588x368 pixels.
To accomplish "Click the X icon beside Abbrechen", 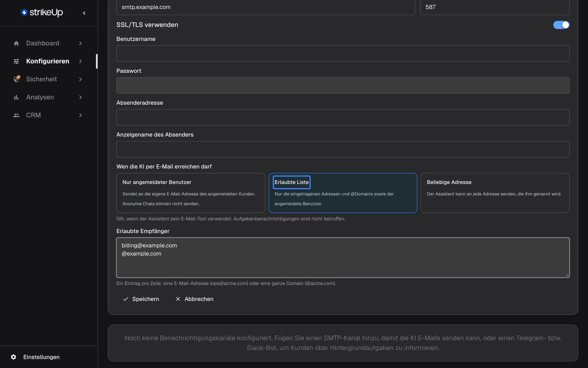I will [x=178, y=299].
